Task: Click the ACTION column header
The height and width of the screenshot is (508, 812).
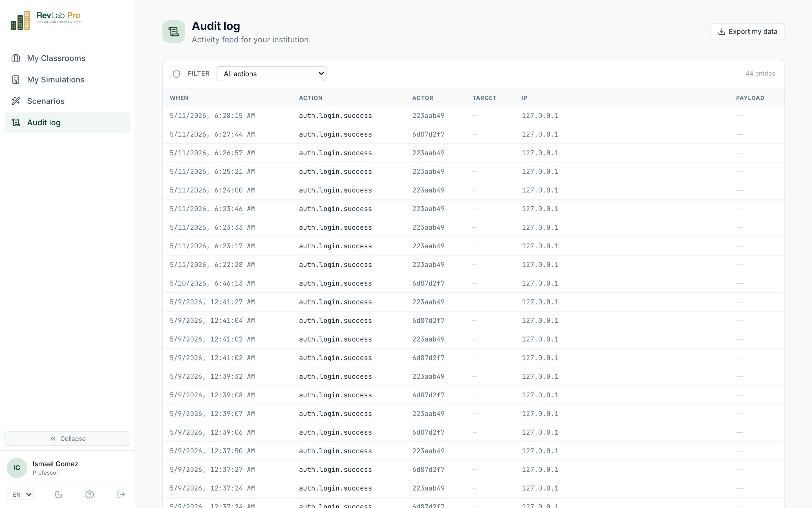Action: click(311, 98)
